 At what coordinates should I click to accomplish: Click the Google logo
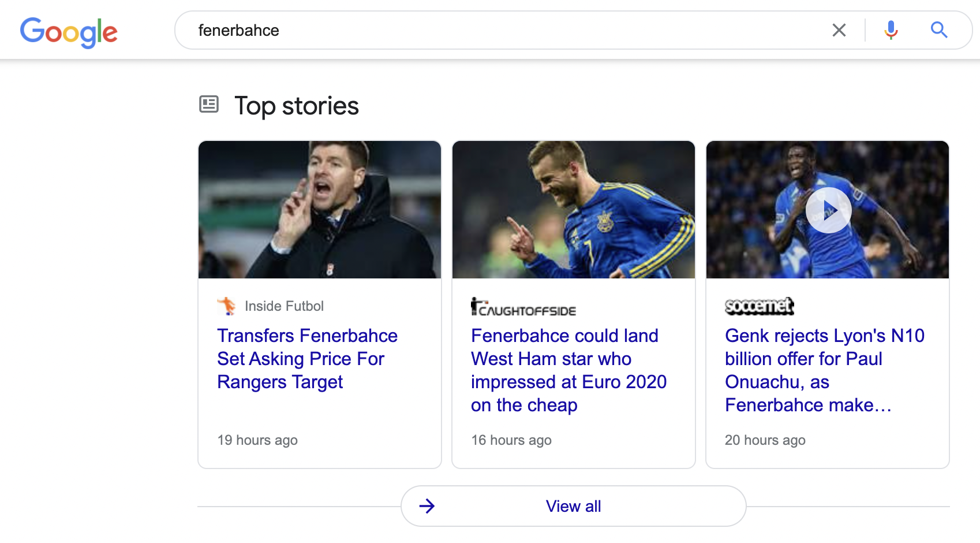69,32
